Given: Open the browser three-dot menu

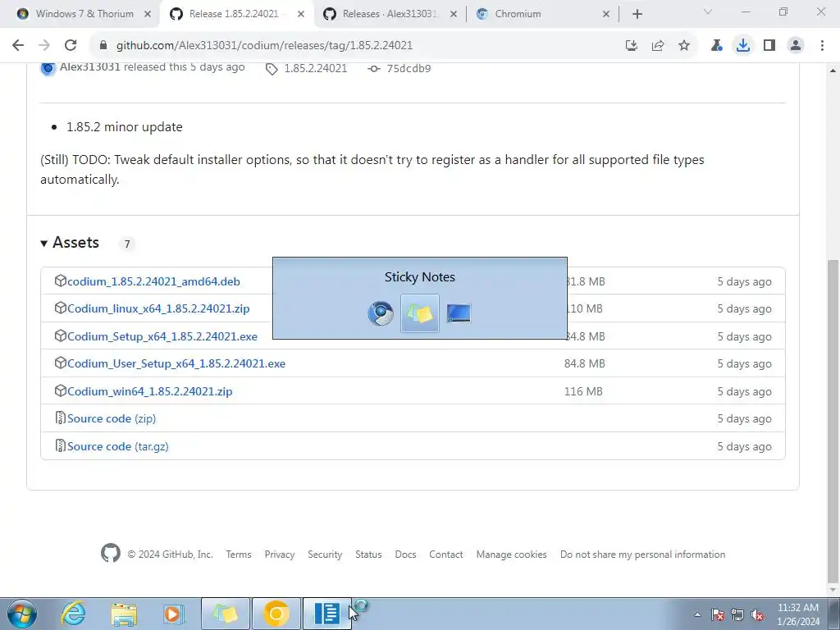Looking at the screenshot, I should [x=822, y=46].
